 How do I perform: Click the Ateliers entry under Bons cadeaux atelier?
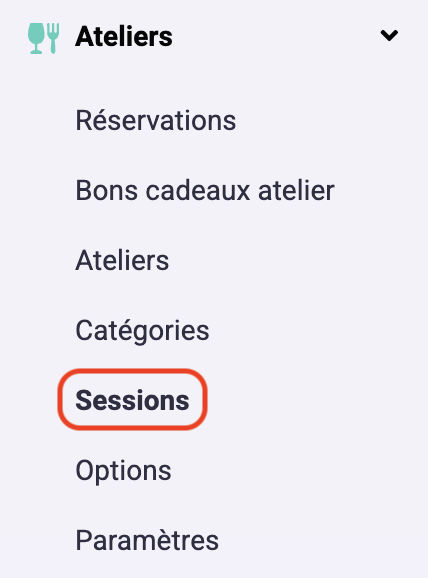122,260
